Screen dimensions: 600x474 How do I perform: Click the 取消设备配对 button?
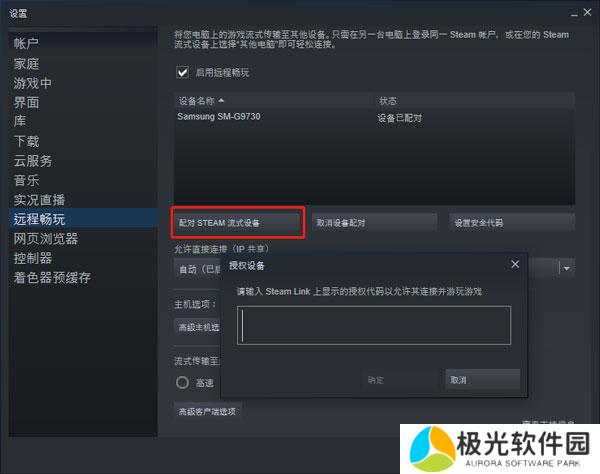point(374,222)
